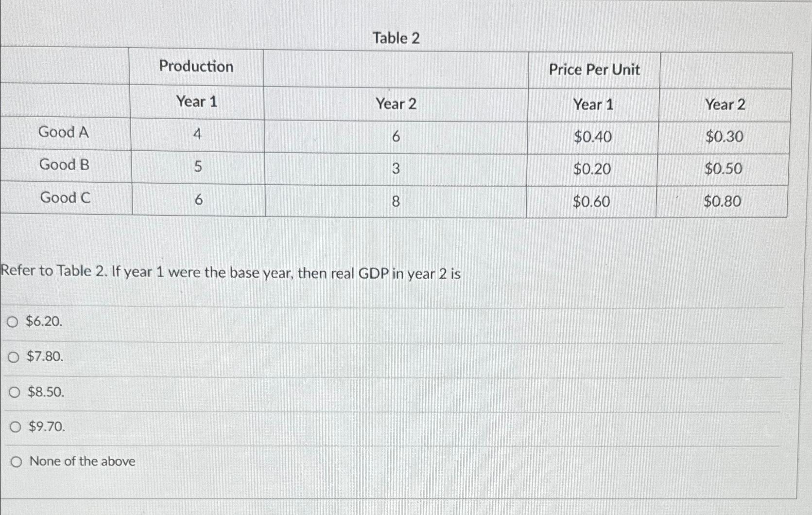Click the Refer to Table 2 question text

pyautogui.click(x=229, y=272)
